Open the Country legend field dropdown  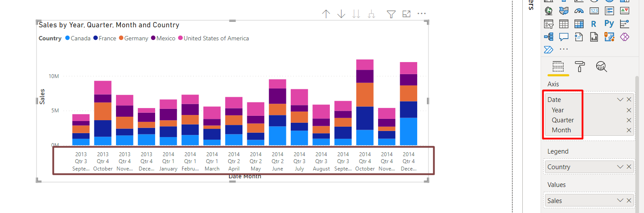tap(620, 167)
